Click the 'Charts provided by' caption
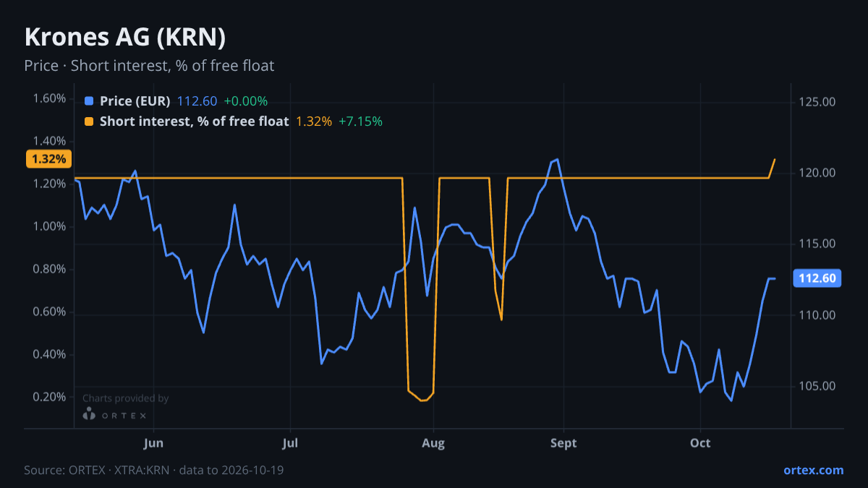This screenshot has width=868, height=488. click(x=125, y=398)
